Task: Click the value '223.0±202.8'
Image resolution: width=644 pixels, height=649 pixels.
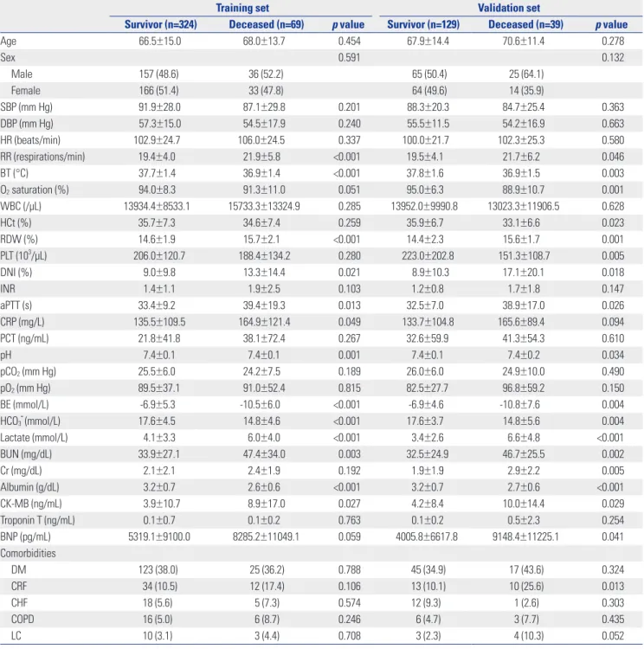Action: point(428,256)
